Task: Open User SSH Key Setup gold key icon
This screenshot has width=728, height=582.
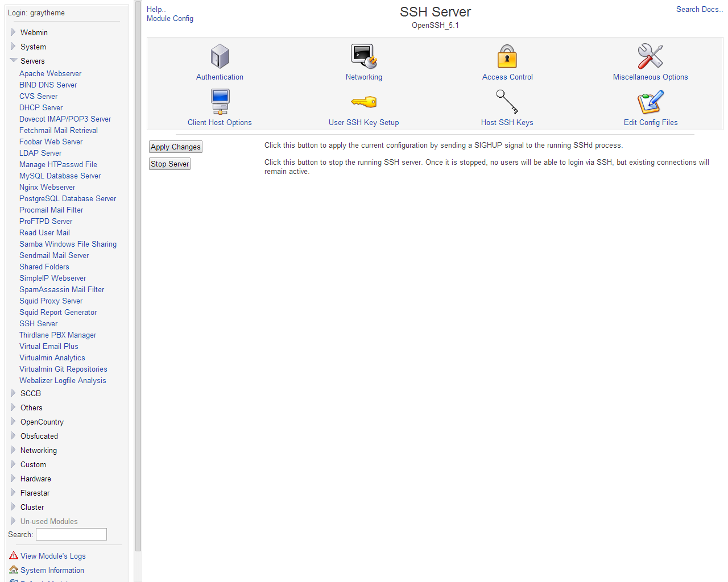Action: (364, 102)
